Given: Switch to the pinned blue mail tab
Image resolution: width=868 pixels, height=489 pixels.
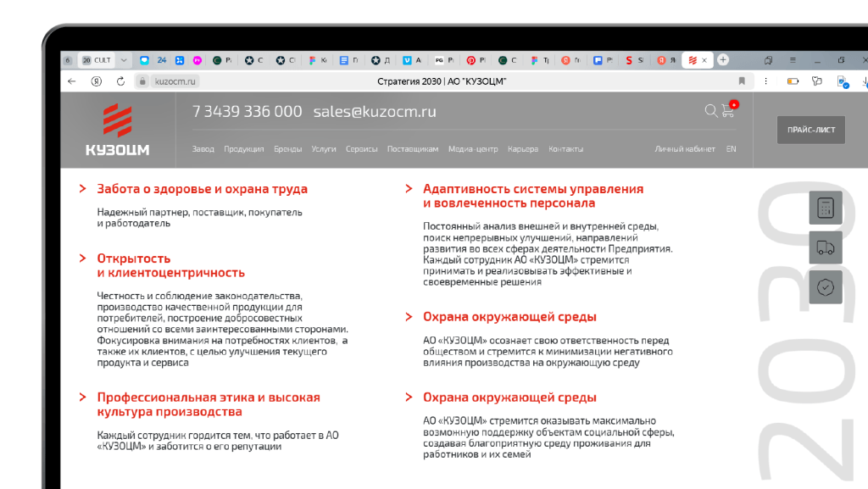Looking at the screenshot, I should [x=144, y=60].
